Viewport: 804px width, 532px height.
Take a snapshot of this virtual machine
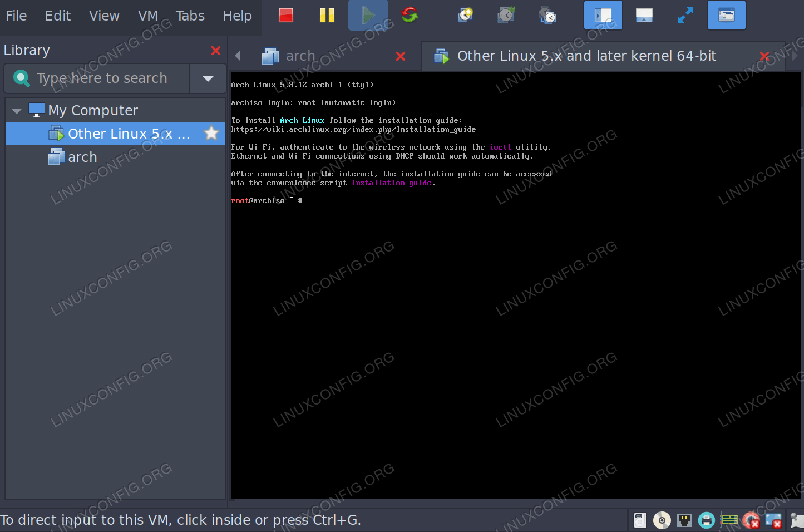click(x=465, y=15)
